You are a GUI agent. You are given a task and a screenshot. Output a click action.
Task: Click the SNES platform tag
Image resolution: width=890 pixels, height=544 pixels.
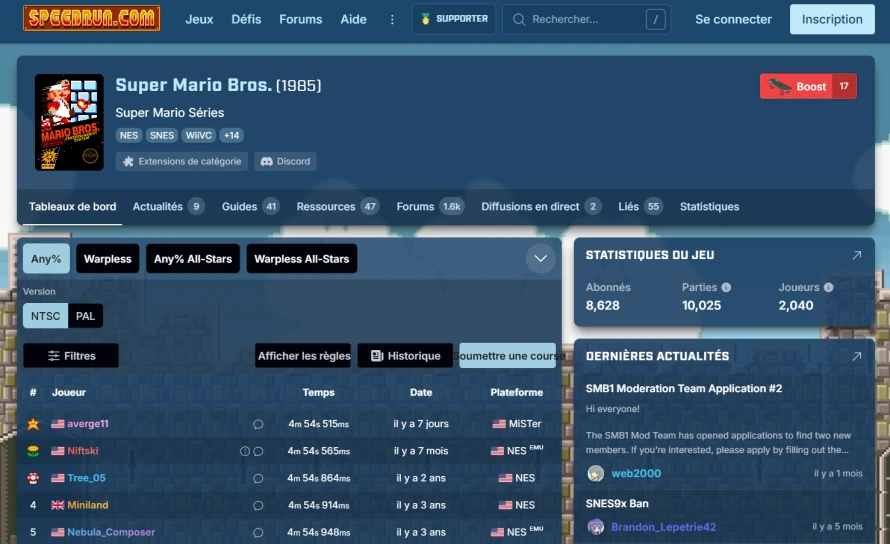[162, 135]
